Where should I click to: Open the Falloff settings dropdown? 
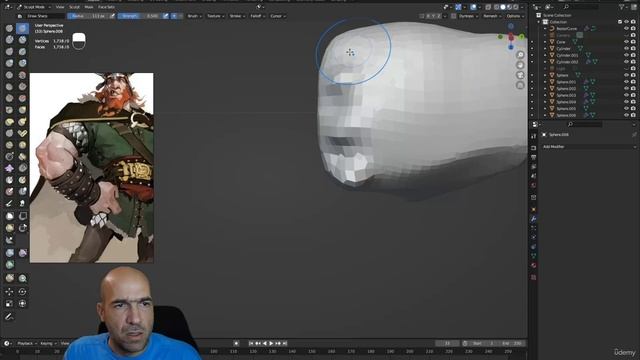pyautogui.click(x=257, y=16)
